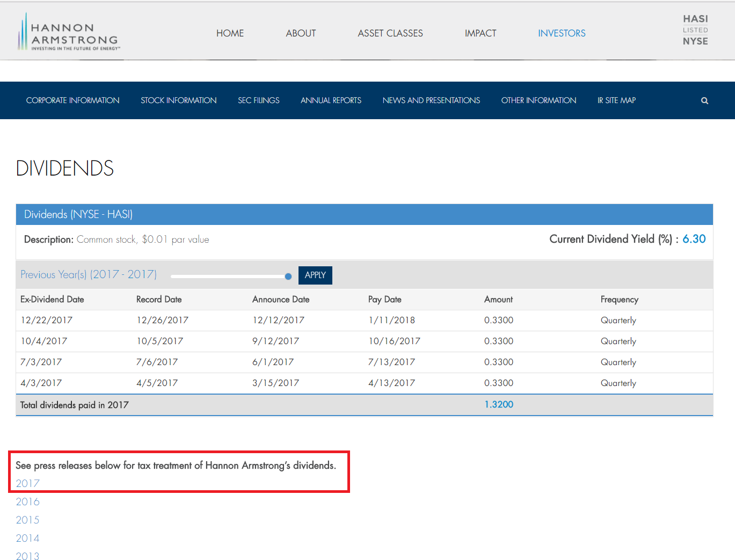Viewport: 735px width, 560px height.
Task: Click the total dividends value 1.3200
Action: point(499,405)
